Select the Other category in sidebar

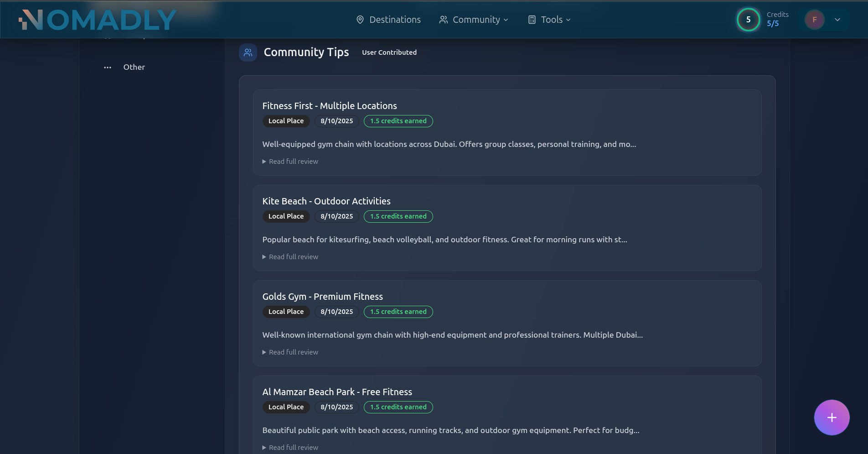[134, 67]
